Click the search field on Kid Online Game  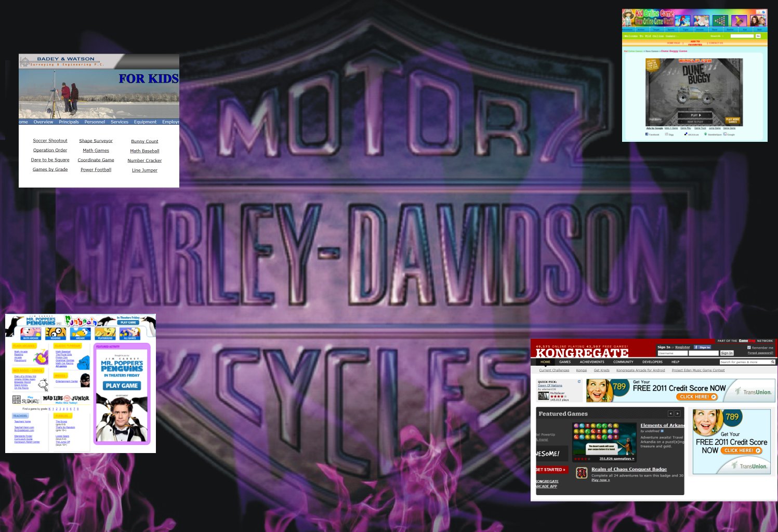[x=742, y=36]
